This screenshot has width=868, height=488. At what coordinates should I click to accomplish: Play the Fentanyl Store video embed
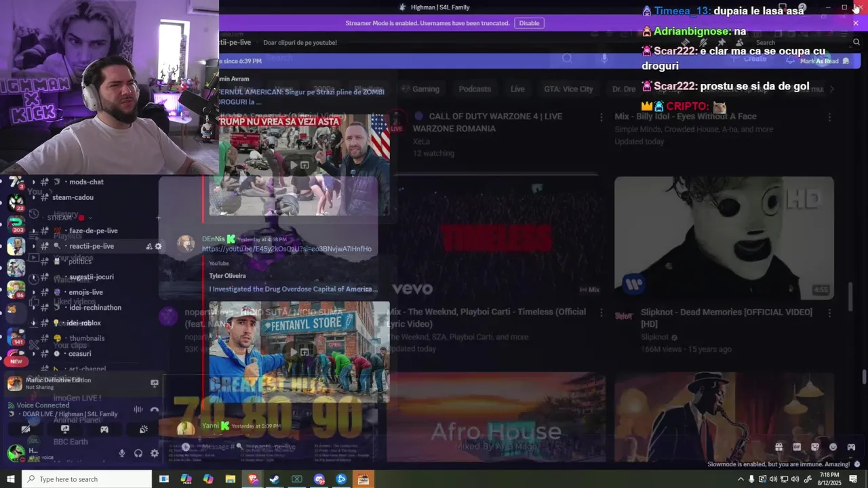pos(294,352)
